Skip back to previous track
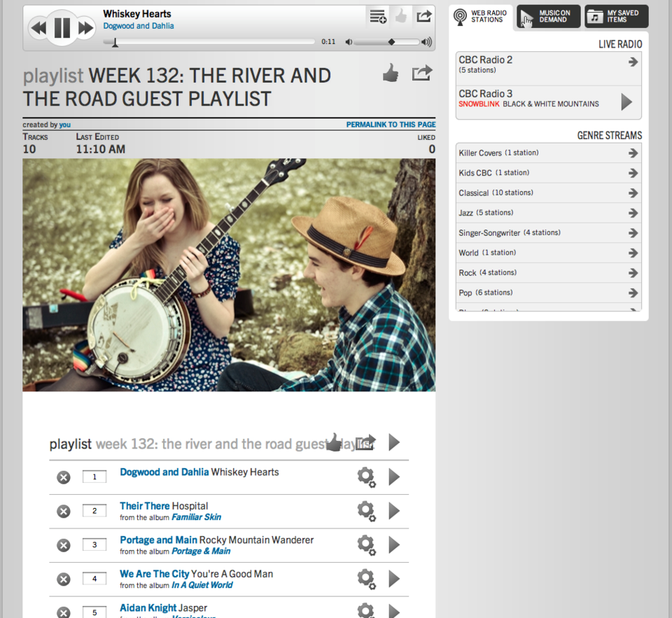Screen dimensions: 672x618 38,28
